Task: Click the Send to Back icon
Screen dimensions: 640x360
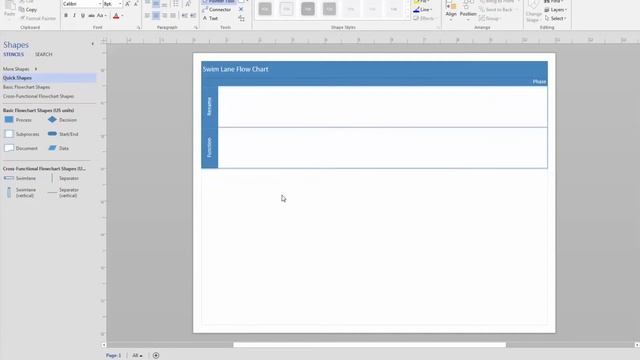Action: [x=496, y=9]
